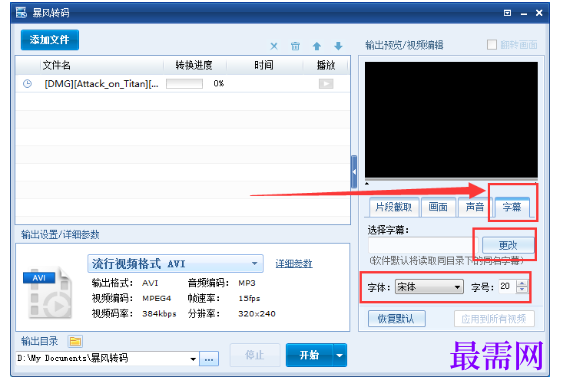Screen dimensions: 562x387
Task: Close the 暴风转码 window
Action: point(539,13)
